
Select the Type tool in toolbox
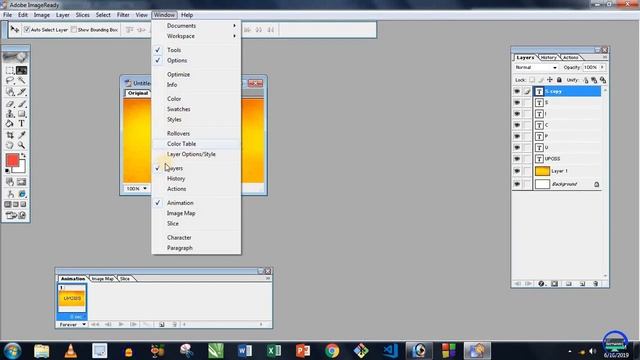point(22,124)
